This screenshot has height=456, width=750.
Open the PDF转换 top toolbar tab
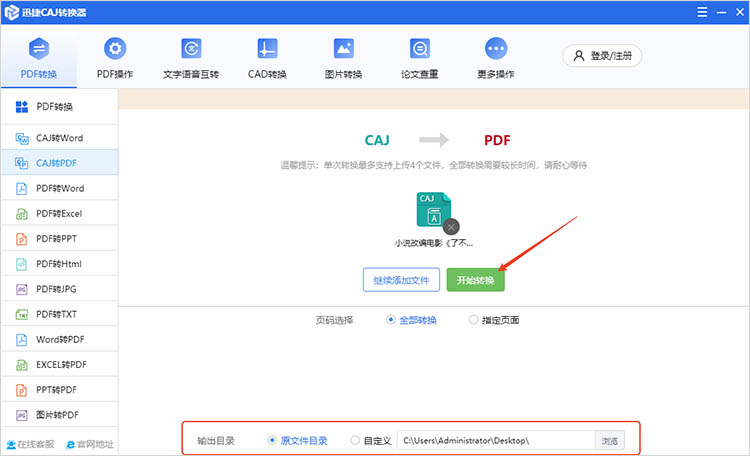(x=39, y=57)
